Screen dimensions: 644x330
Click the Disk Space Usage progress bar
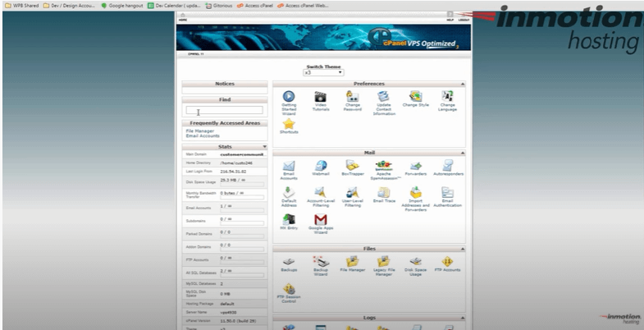tap(242, 185)
